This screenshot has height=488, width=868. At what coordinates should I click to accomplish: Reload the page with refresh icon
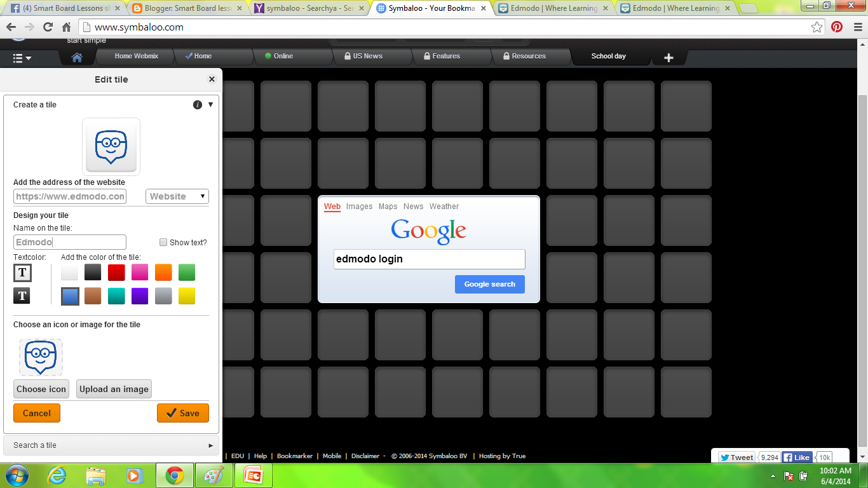pos(48,27)
